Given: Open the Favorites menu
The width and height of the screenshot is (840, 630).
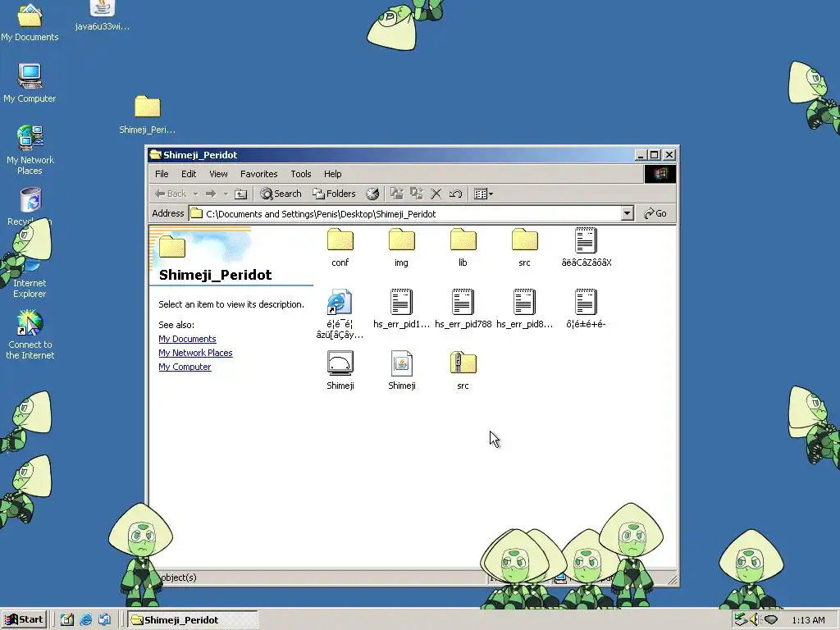Looking at the screenshot, I should (258, 174).
